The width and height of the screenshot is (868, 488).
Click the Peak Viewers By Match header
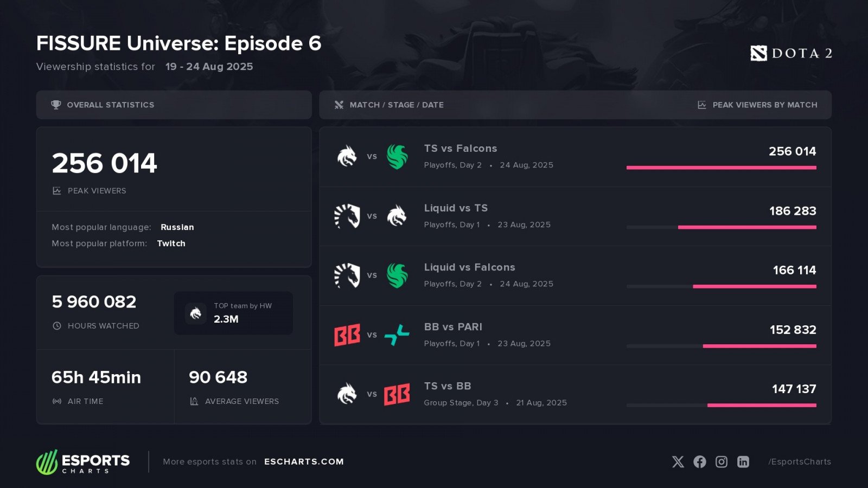pyautogui.click(x=757, y=105)
